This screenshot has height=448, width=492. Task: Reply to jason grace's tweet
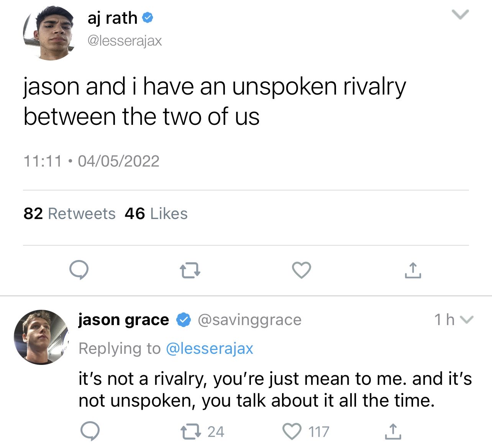pos(90,432)
